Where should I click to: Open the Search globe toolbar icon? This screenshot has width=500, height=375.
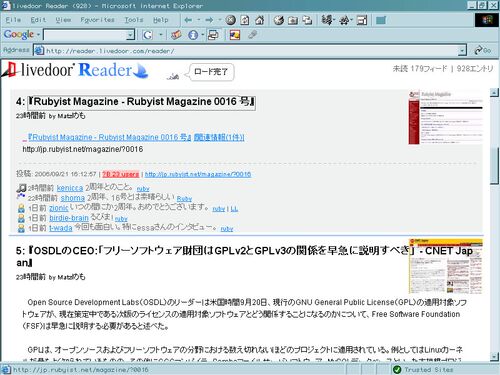(x=279, y=20)
